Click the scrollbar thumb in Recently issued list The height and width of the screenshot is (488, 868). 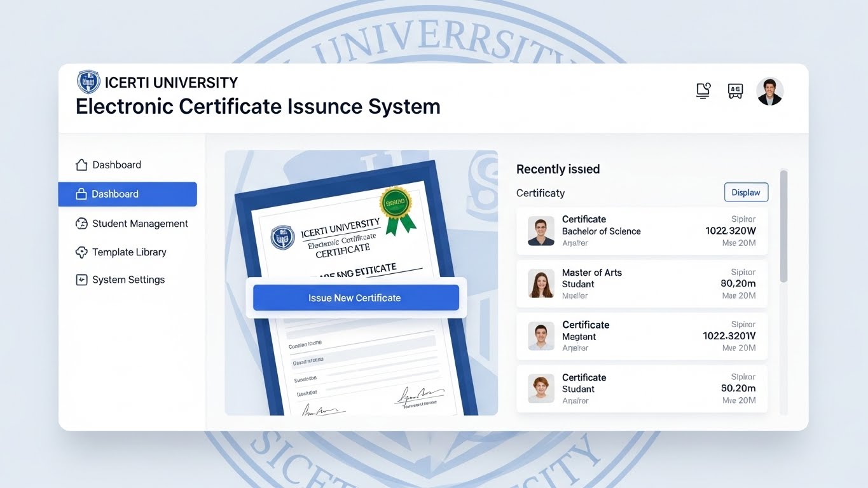tap(783, 226)
